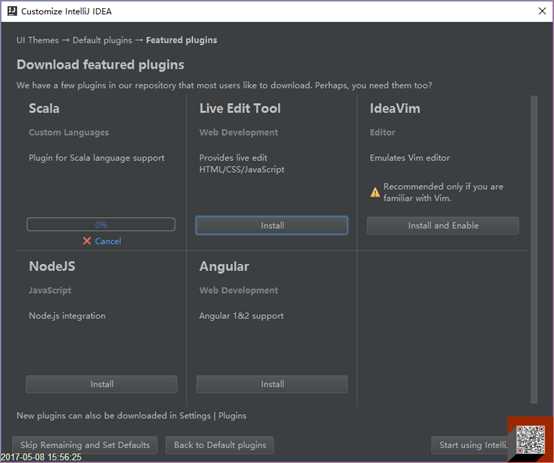Image resolution: width=554 pixels, height=463 pixels.
Task: Click the NodeJS plugin title
Action: [52, 266]
